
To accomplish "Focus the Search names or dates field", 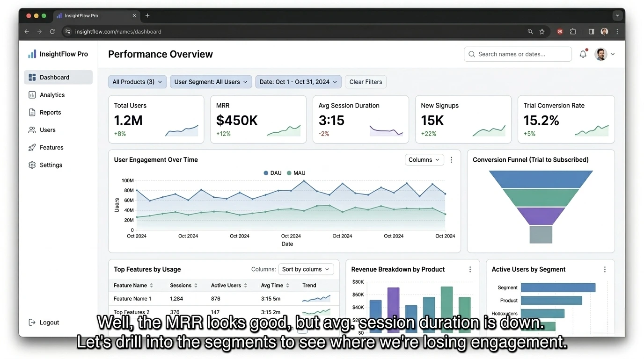I will click(x=518, y=54).
